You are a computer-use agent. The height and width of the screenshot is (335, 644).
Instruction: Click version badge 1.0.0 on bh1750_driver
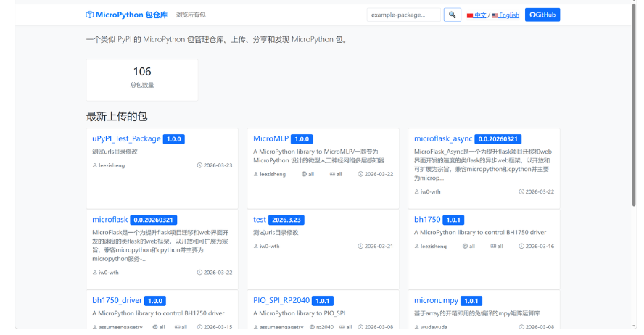155,301
